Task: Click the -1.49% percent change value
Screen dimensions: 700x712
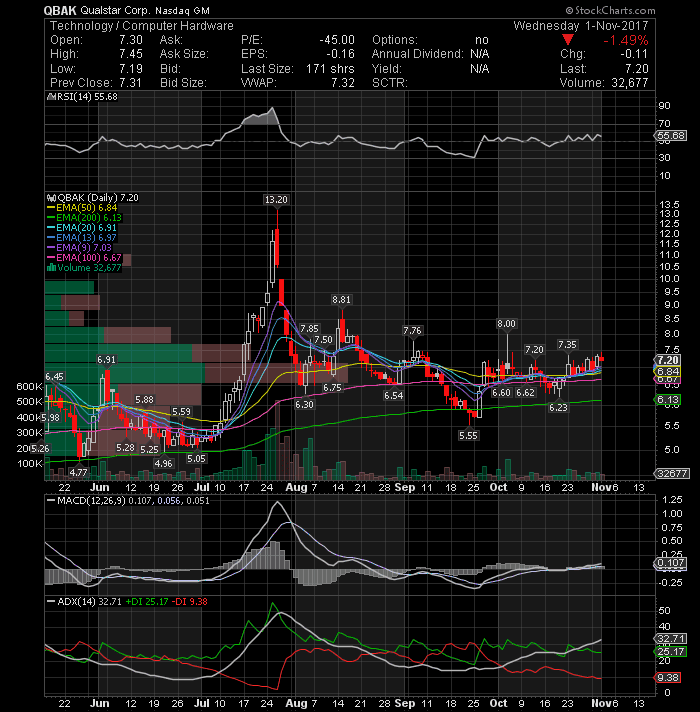Action: click(x=626, y=40)
